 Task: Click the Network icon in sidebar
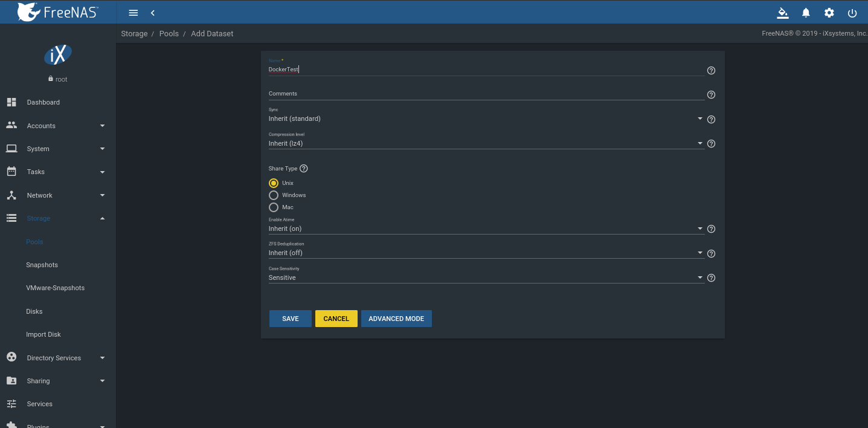(x=11, y=195)
